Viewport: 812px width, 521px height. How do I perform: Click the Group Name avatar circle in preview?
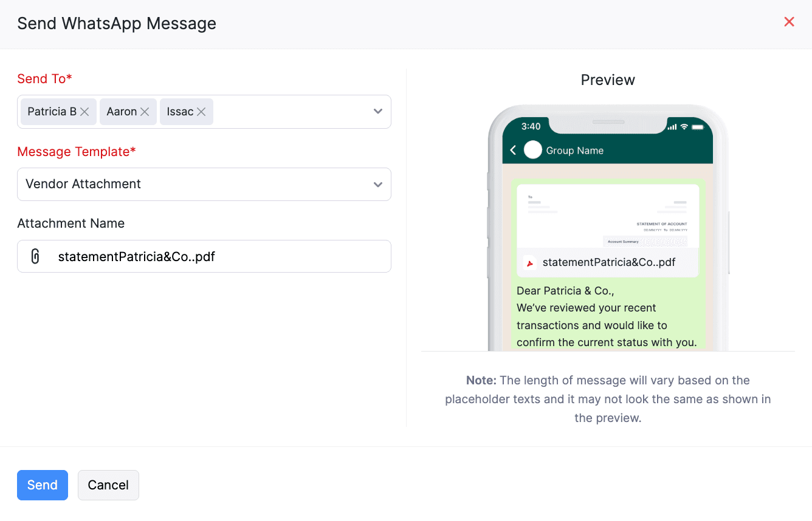(x=533, y=149)
